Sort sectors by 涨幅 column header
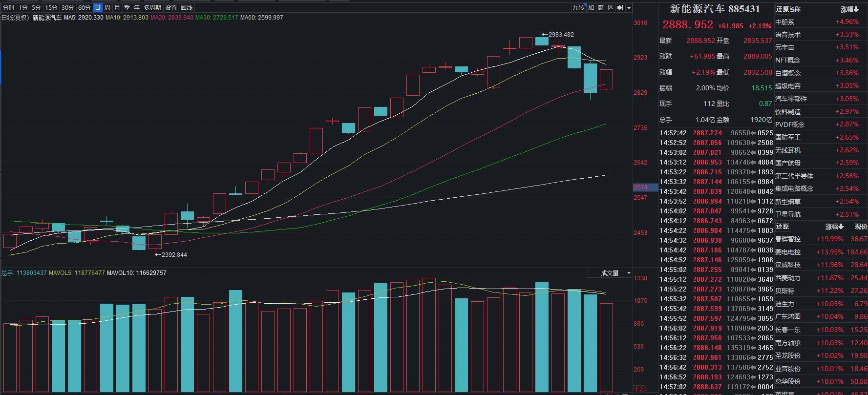The height and width of the screenshot is (395, 868). pos(849,9)
